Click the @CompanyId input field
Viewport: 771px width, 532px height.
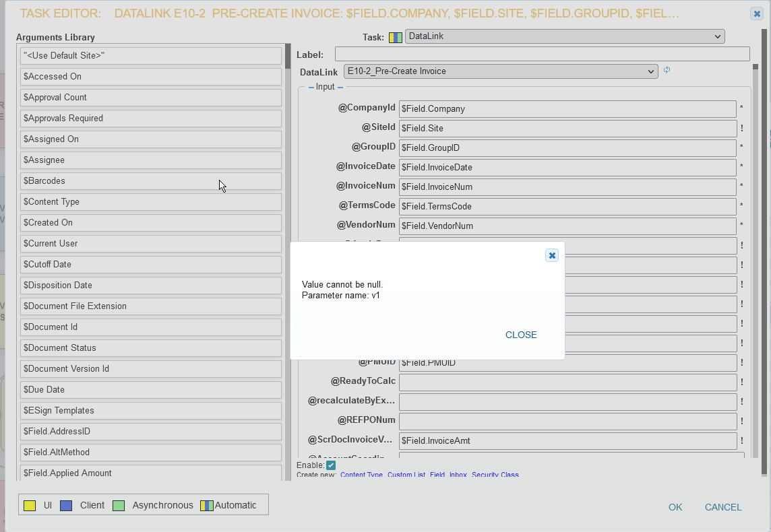tap(567, 108)
